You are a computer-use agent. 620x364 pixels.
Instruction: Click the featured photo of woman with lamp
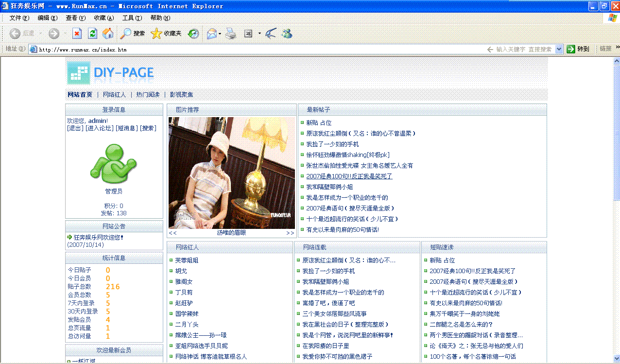(x=231, y=173)
